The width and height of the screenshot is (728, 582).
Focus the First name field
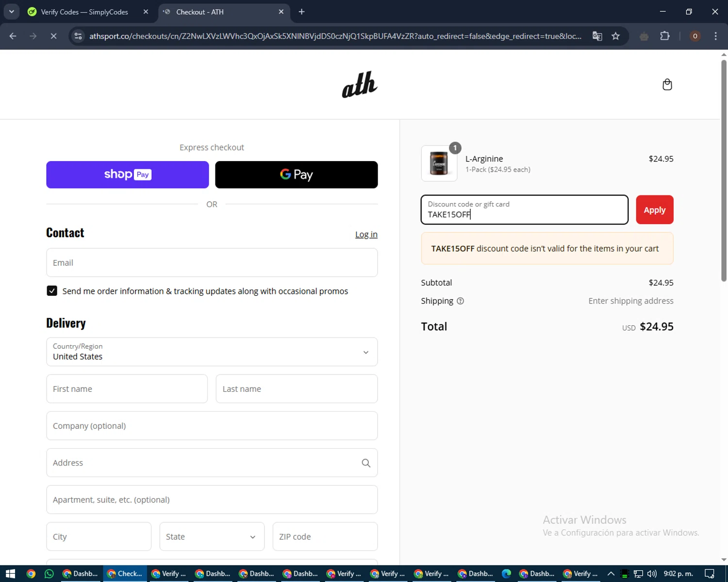[x=127, y=388]
